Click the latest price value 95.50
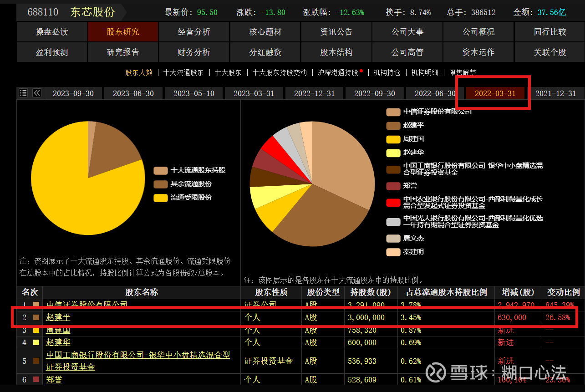The height and width of the screenshot is (392, 585). (207, 12)
